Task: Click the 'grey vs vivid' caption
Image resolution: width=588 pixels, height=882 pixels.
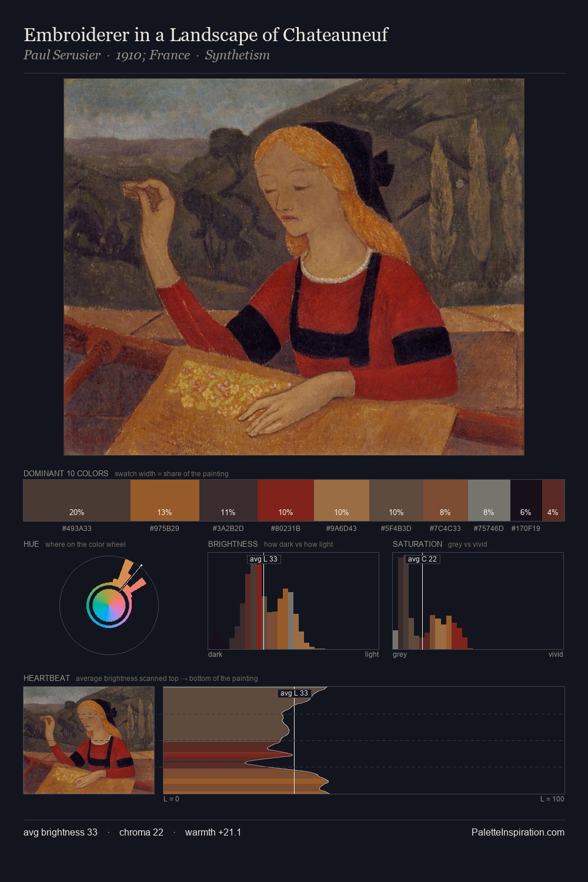Action: pyautogui.click(x=467, y=544)
